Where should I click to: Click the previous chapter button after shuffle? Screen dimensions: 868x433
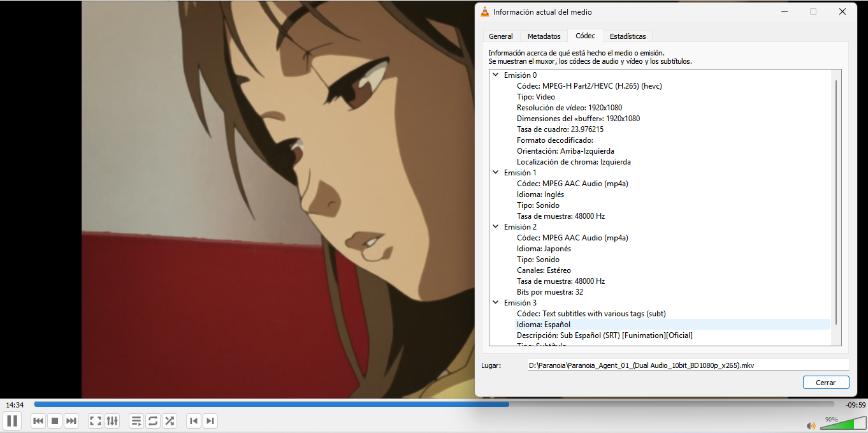point(194,421)
